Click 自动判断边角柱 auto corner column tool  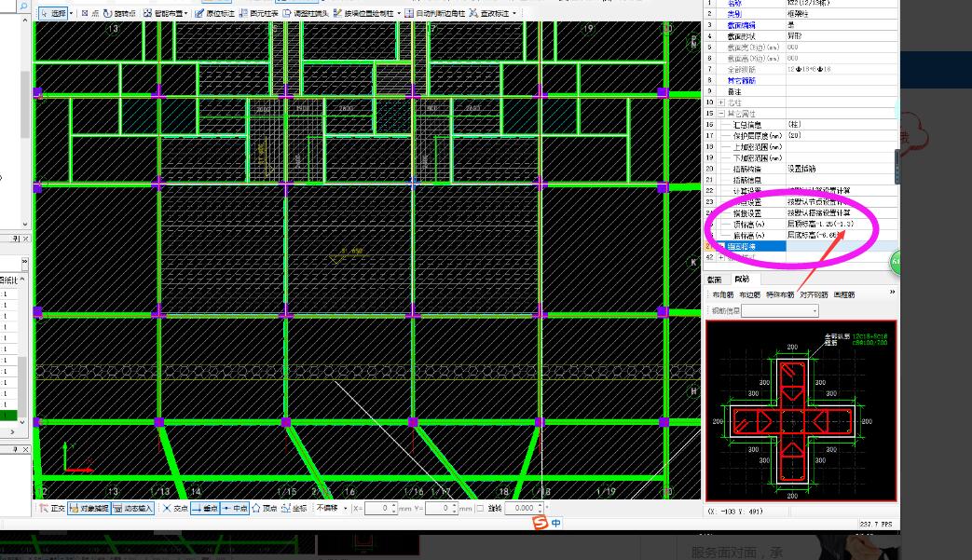(x=434, y=13)
